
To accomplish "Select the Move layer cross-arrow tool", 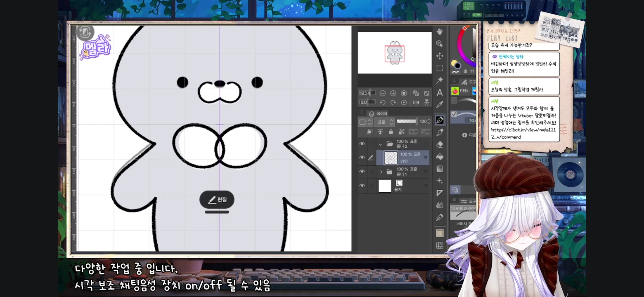I will click(x=440, y=56).
